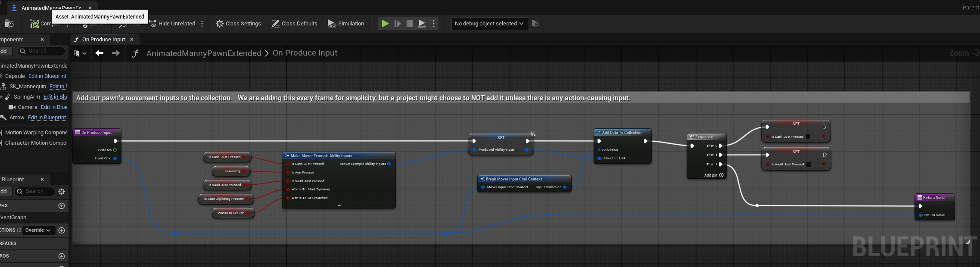
Task: Click the SpringArm component icon
Action: click(x=8, y=97)
